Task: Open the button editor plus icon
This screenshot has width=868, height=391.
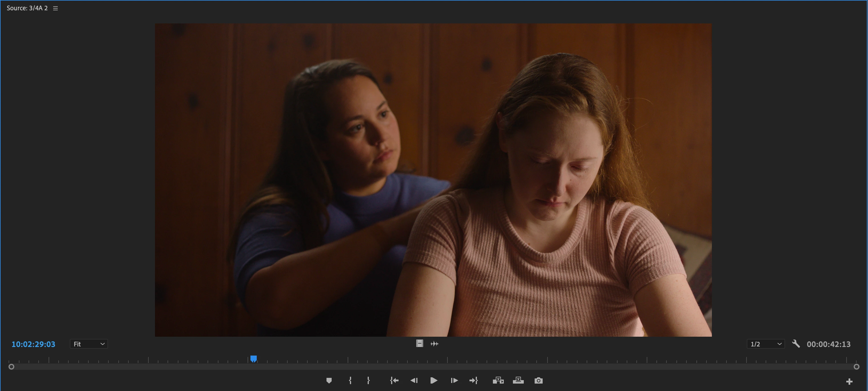Action: click(x=849, y=382)
